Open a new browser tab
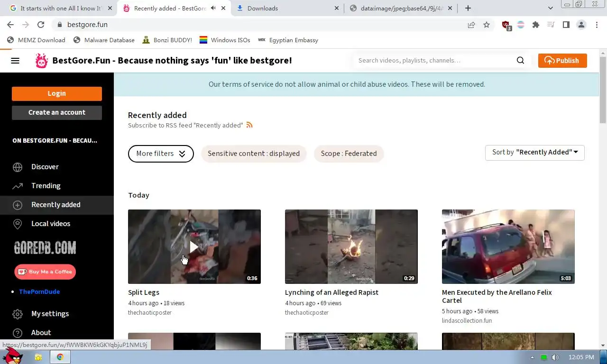 468,8
